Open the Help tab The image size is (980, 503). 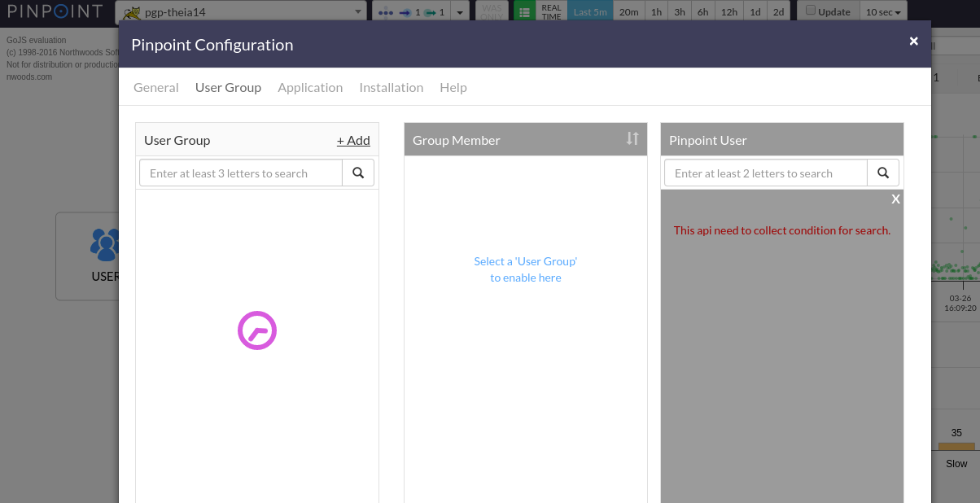453,87
